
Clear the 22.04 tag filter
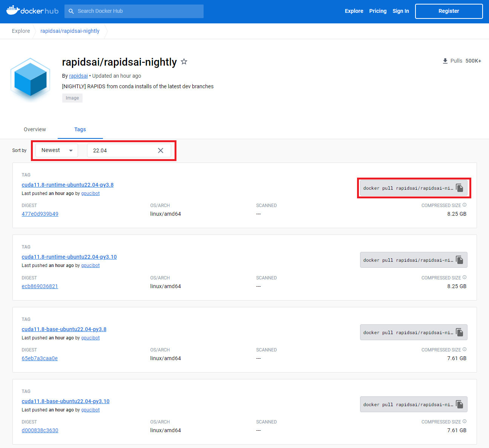pyautogui.click(x=161, y=150)
